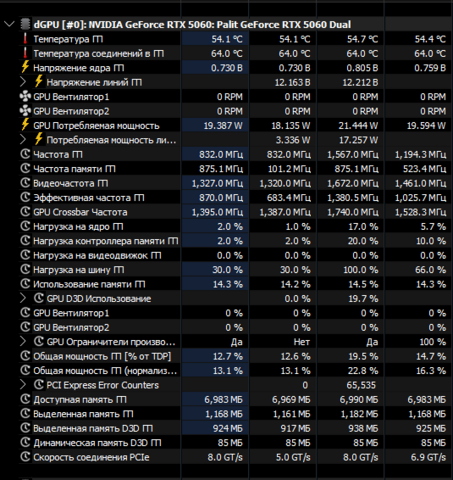Screen dimensions: 453x480
Task: Click gauge icon of Нагрузка на ядро ГП
Action: click(25, 226)
